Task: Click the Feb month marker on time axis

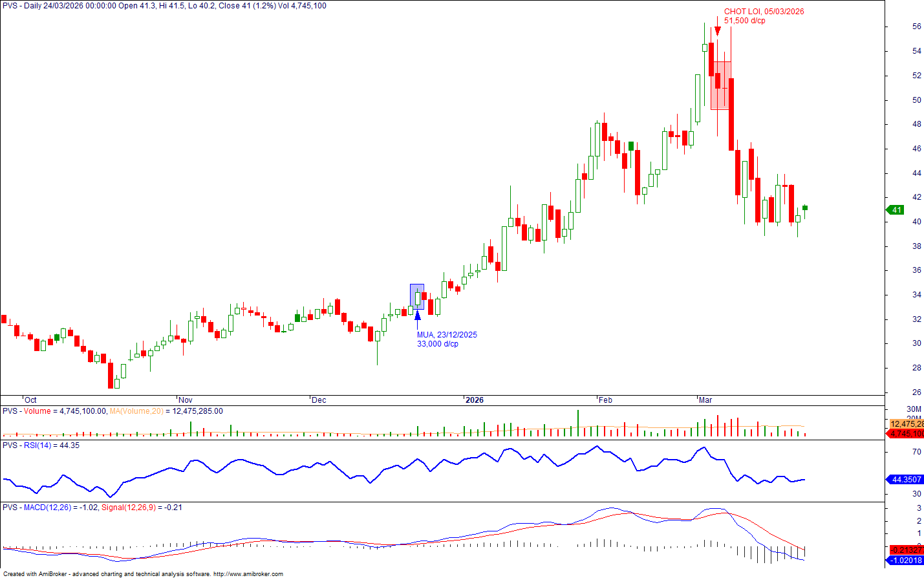Action: click(x=605, y=400)
